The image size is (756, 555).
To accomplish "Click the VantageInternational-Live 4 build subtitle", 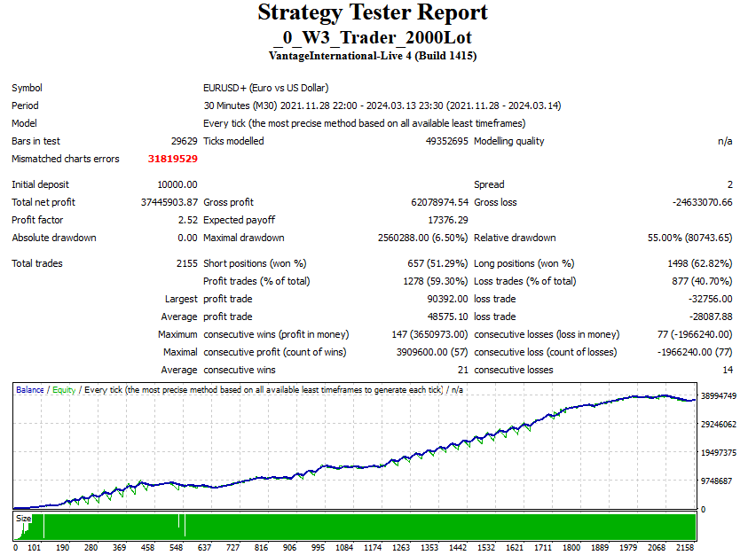I will [373, 56].
